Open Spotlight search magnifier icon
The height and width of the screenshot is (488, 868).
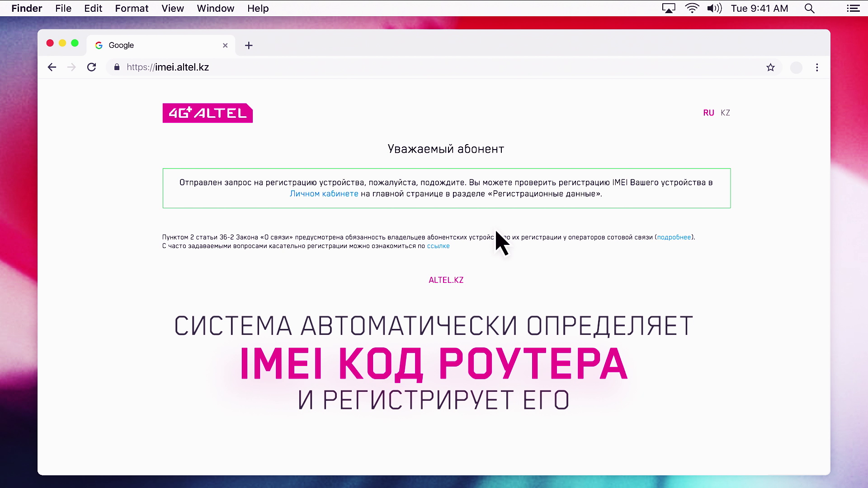pos(810,9)
